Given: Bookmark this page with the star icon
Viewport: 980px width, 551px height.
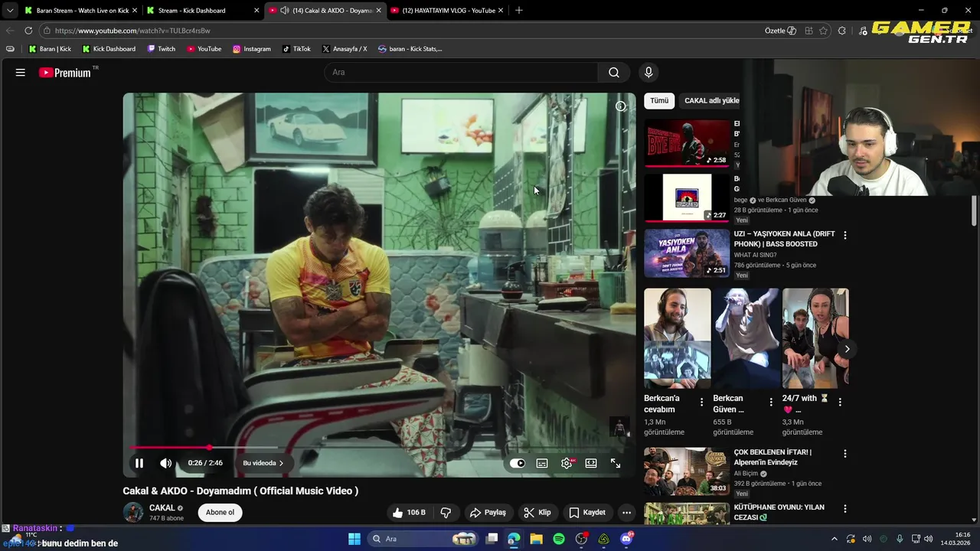Looking at the screenshot, I should pyautogui.click(x=824, y=31).
